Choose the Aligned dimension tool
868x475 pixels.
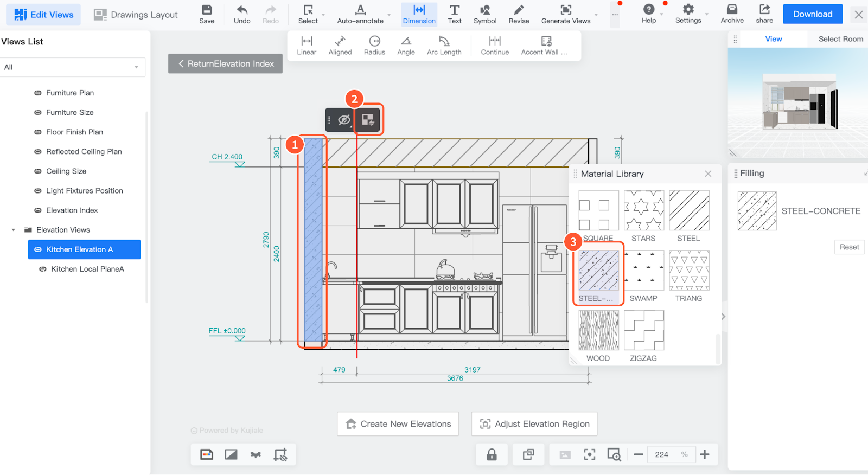coord(340,46)
